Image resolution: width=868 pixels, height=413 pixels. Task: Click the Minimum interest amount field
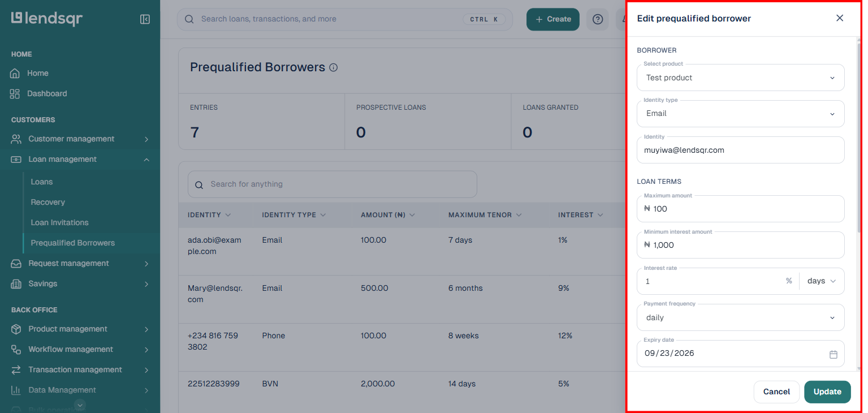741,245
